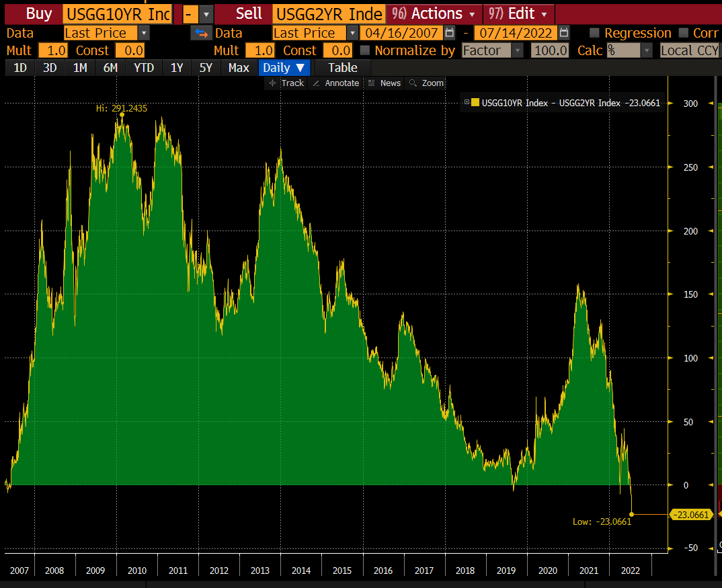Open the Actions menu

436,14
